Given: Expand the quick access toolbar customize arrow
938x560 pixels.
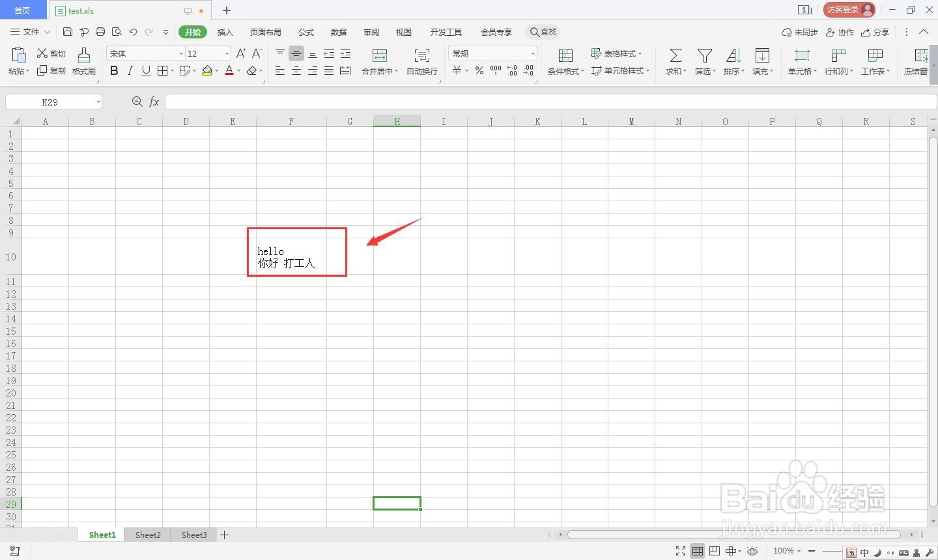Looking at the screenshot, I should click(x=165, y=31).
